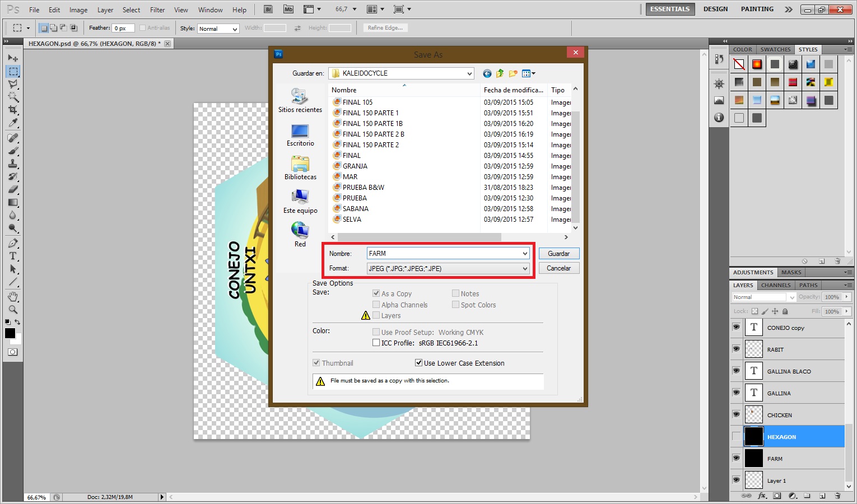Enable ICC Profile sRGB checkbox
857x504 pixels.
pyautogui.click(x=376, y=343)
